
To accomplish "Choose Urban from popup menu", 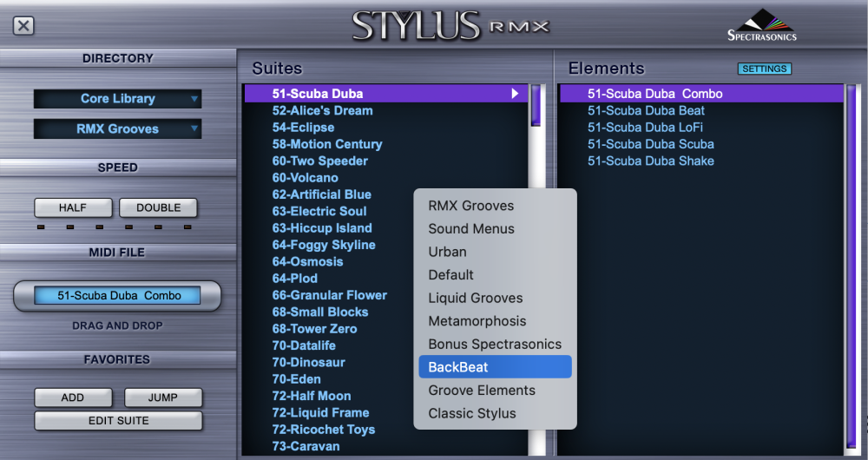I will [x=495, y=252].
